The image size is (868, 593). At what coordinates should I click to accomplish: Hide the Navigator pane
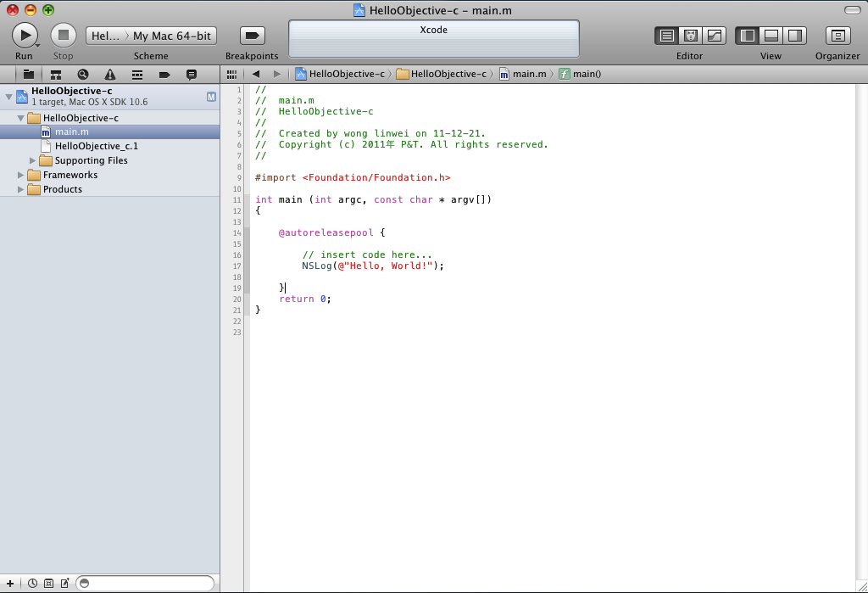(748, 36)
